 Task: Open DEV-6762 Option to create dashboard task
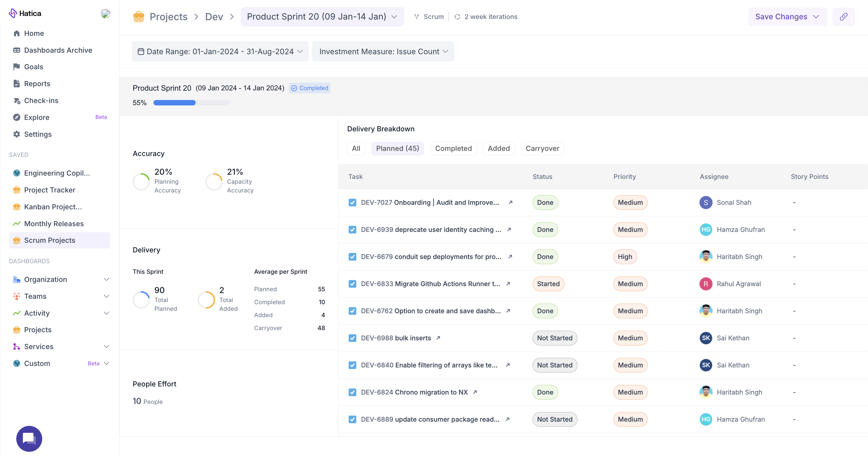431,311
